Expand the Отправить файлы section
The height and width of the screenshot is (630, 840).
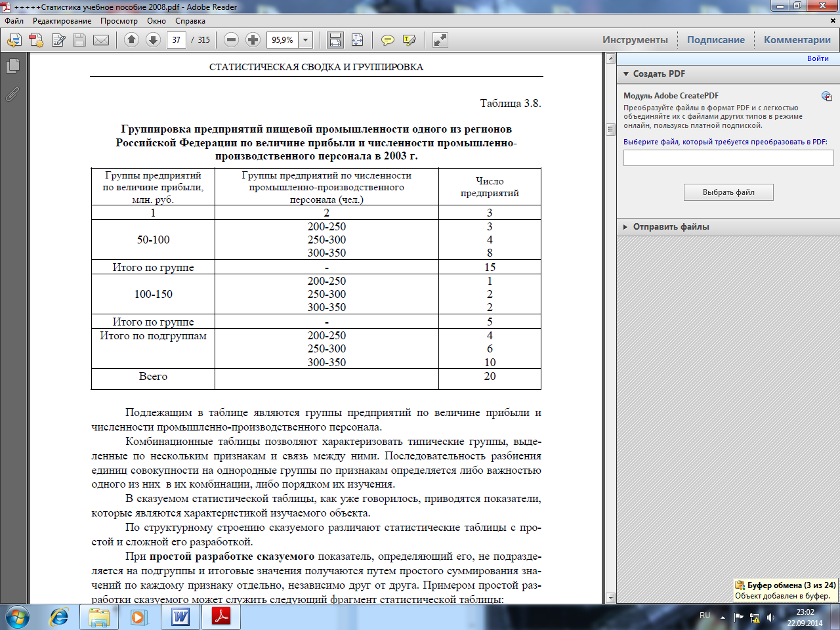point(625,227)
